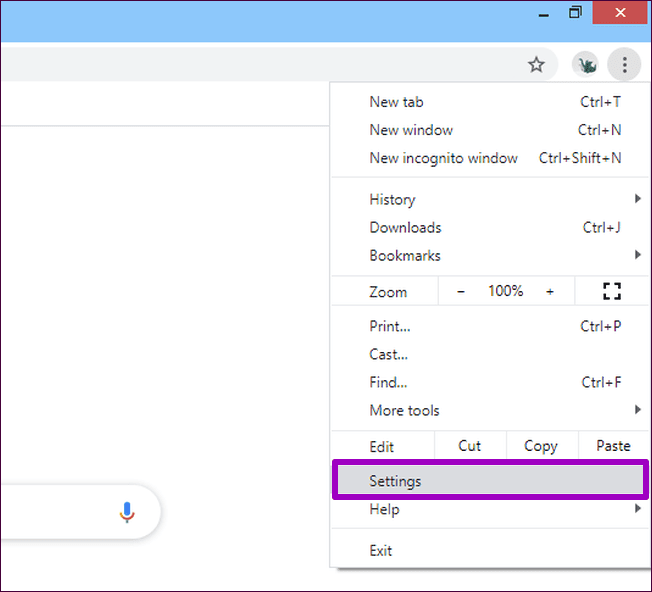652x592 pixels.
Task: Choose New window in the menu
Action: 490,130
